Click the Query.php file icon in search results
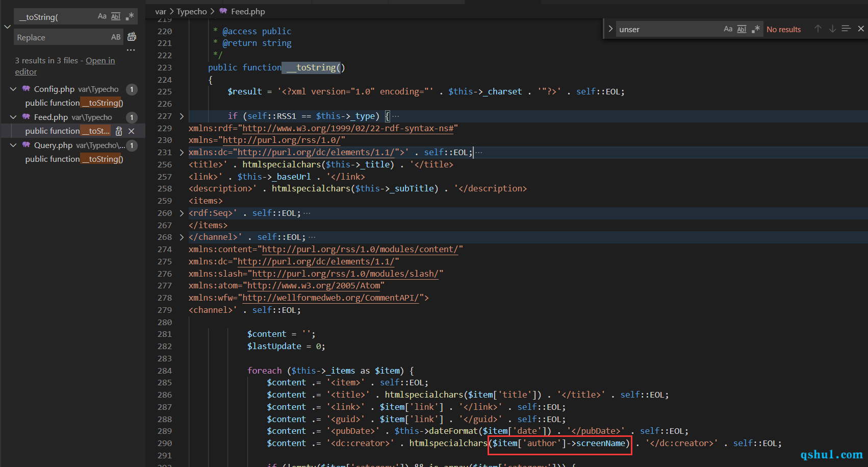868x467 pixels. pos(26,145)
